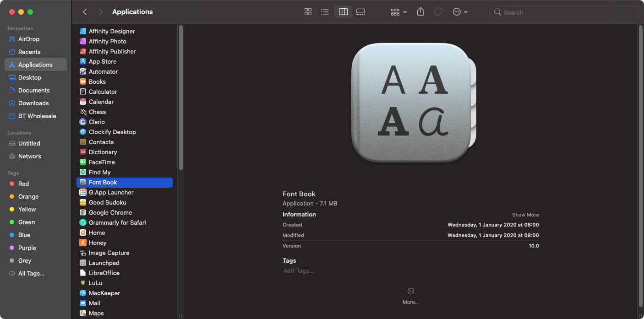
Task: Focus the Search field
Action: (564, 12)
